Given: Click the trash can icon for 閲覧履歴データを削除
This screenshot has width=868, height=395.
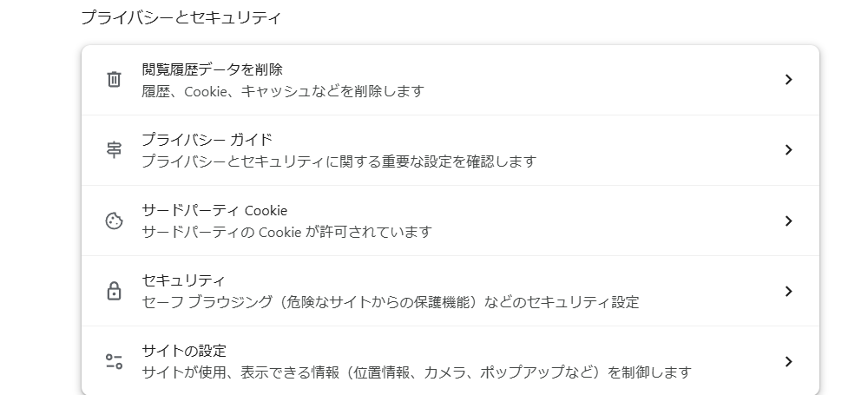Looking at the screenshot, I should pos(114,79).
